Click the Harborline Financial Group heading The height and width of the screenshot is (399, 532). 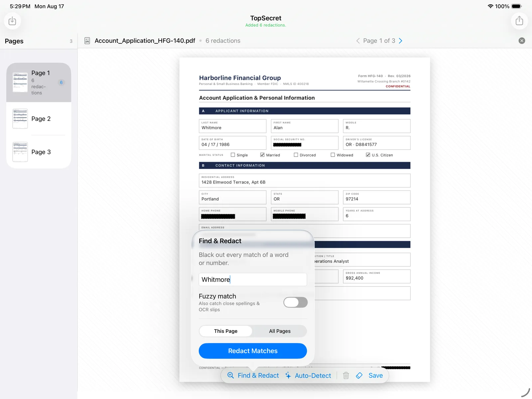pyautogui.click(x=240, y=78)
